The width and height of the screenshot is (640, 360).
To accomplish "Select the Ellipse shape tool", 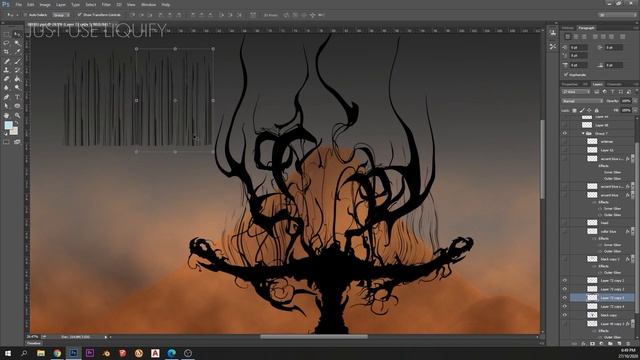I will (17, 106).
